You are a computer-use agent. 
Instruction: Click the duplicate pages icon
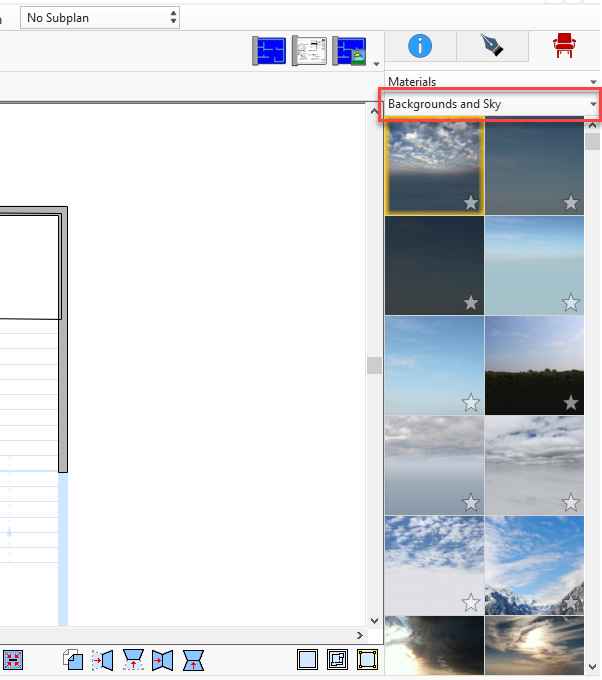point(72,660)
